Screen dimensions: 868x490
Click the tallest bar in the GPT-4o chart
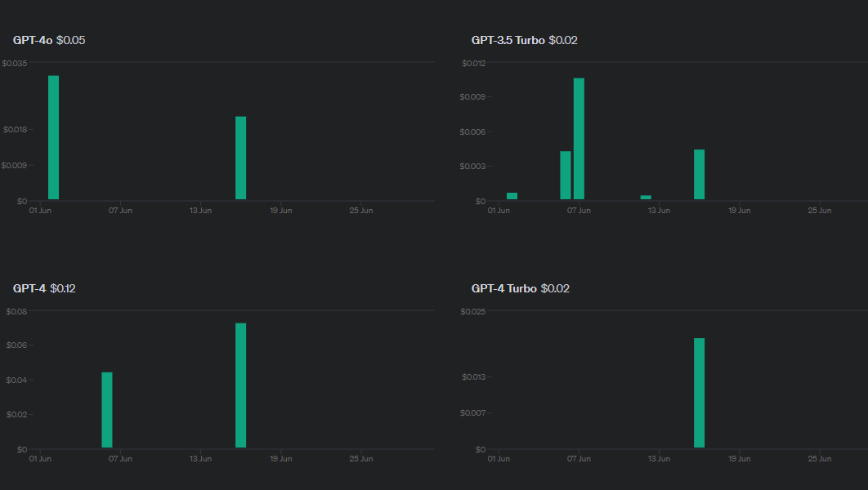click(x=54, y=137)
